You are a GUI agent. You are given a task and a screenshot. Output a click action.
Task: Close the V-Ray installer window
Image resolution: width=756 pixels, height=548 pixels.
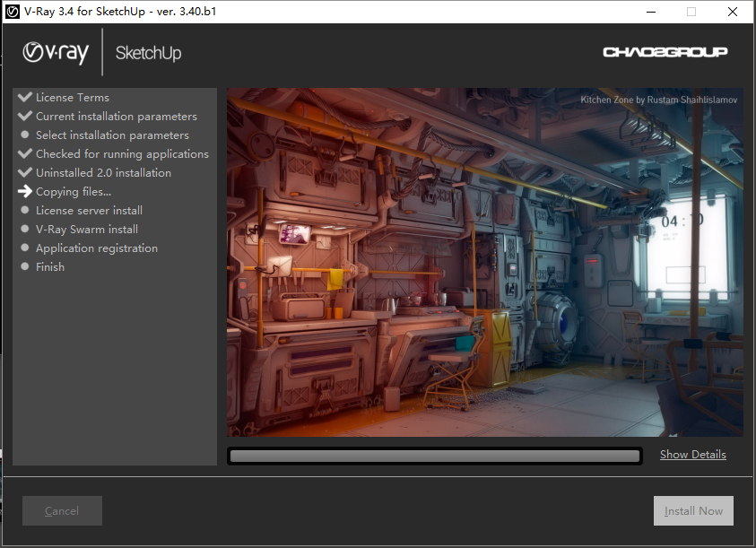click(732, 12)
